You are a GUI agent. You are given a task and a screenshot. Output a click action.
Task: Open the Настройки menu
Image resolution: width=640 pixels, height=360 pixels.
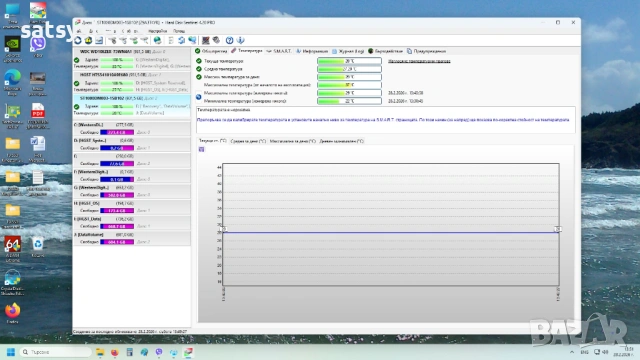158,31
